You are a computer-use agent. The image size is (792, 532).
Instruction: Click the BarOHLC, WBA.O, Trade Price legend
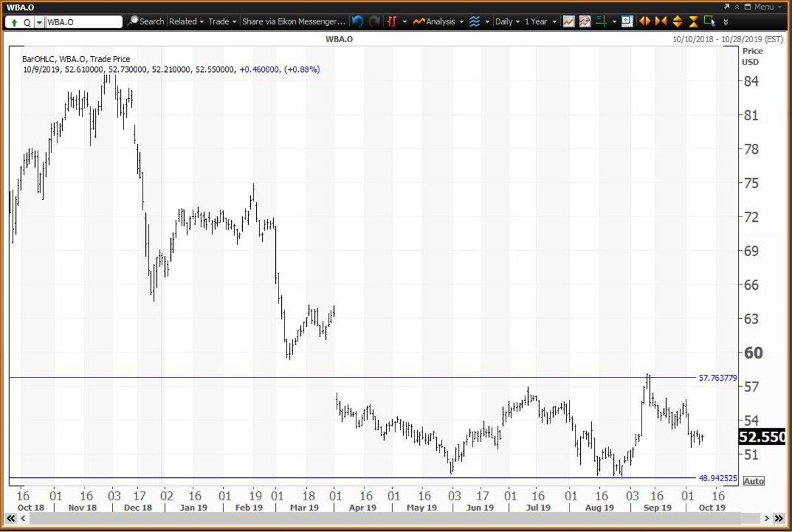[76, 59]
